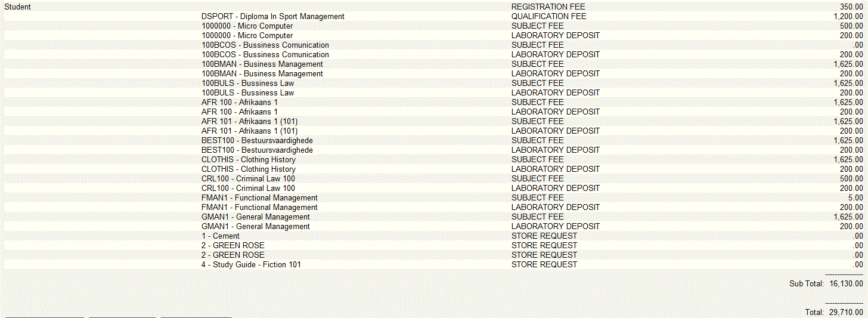The height and width of the screenshot is (318, 868).
Task: Click the 350.00 registration amount
Action: 851,7
